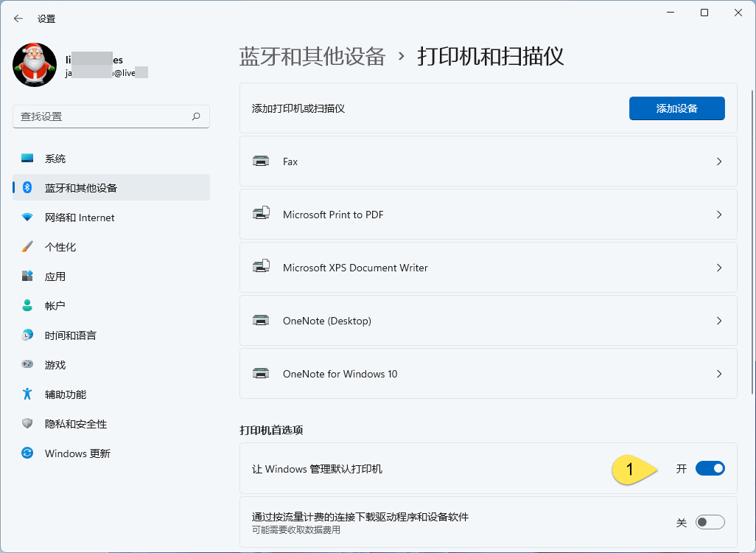The width and height of the screenshot is (756, 553).
Task: Open OneNote (Desktop) row chevron
Action: pos(719,321)
